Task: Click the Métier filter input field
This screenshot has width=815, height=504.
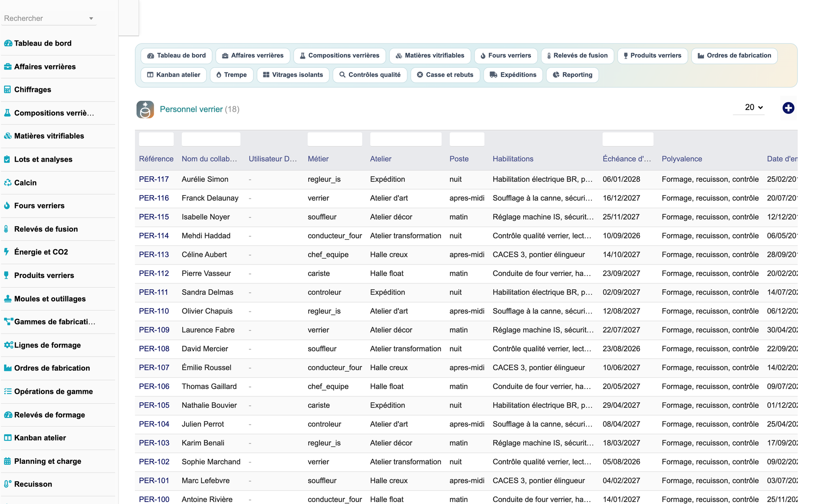Action: coord(335,139)
